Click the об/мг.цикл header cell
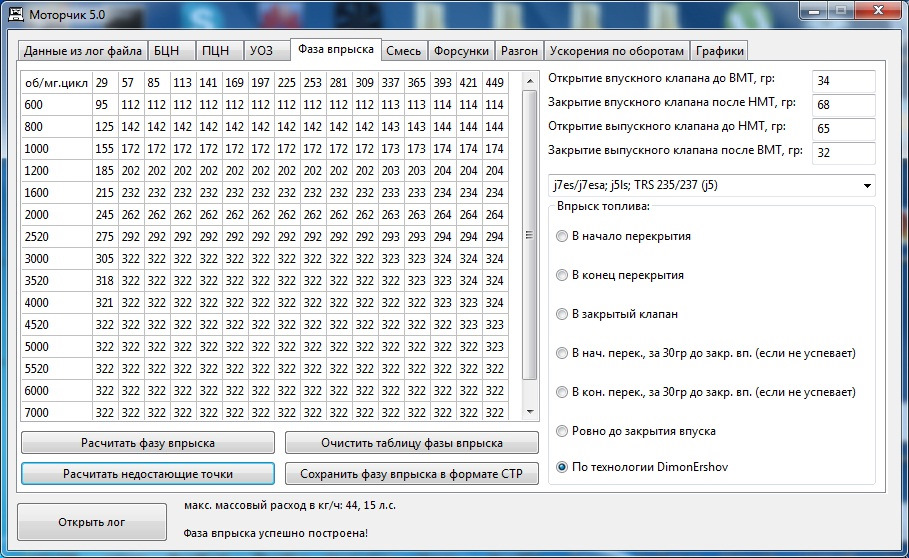This screenshot has height=558, width=909. pyautogui.click(x=57, y=83)
